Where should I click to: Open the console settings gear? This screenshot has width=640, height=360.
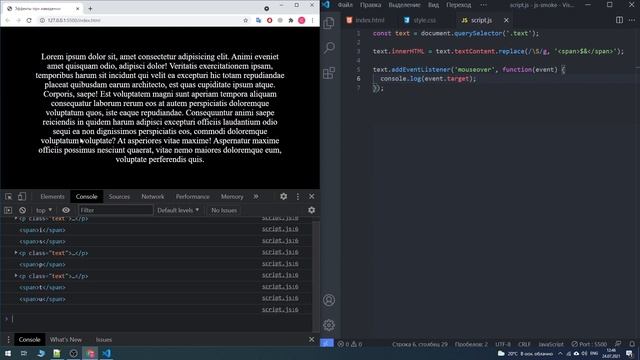pos(312,210)
